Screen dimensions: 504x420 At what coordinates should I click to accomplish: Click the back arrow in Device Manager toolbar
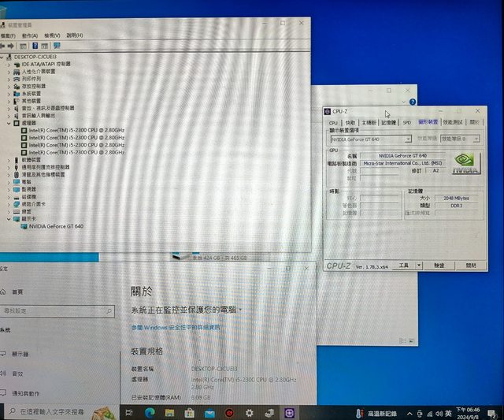click(x=3, y=46)
